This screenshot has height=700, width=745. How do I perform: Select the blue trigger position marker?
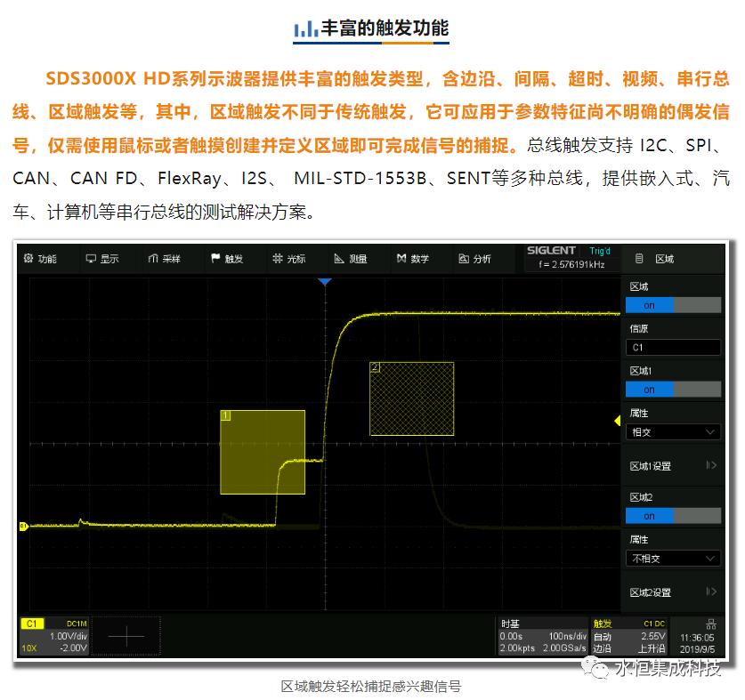coord(325,282)
